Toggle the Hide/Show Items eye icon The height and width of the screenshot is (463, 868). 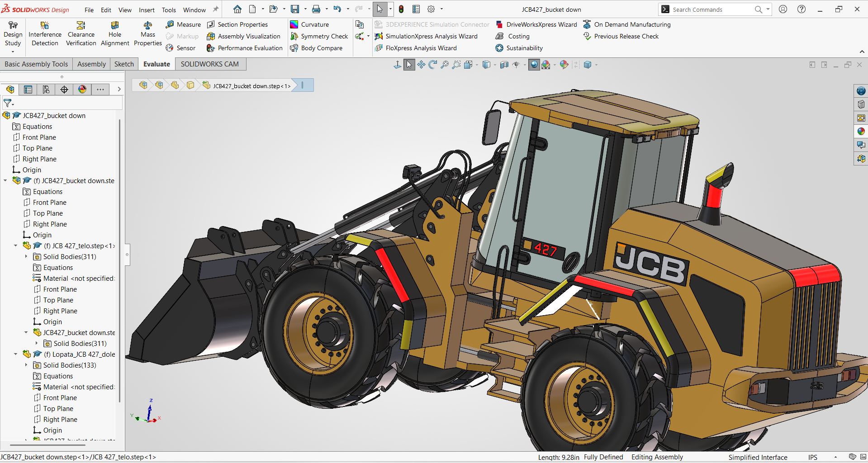click(516, 65)
